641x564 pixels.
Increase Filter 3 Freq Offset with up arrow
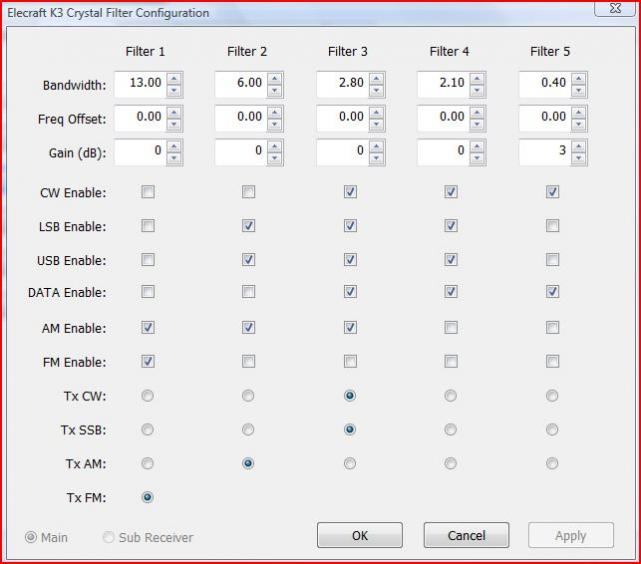(376, 112)
